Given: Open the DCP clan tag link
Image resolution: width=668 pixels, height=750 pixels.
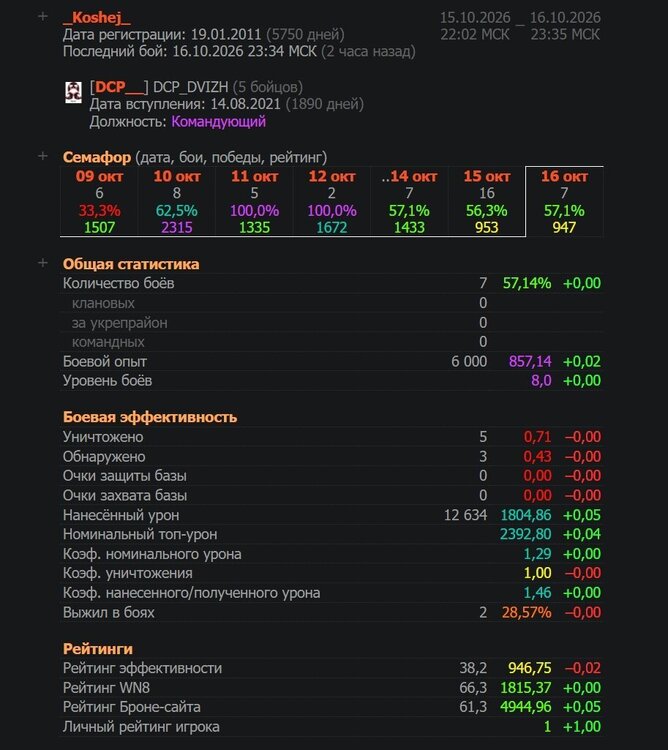Looking at the screenshot, I should pyautogui.click(x=119, y=87).
